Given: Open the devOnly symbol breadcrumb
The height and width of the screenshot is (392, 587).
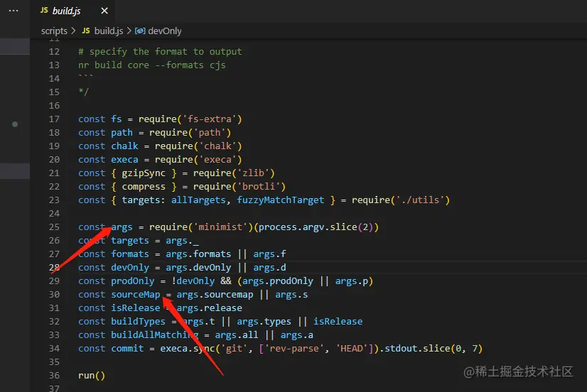Looking at the screenshot, I should click(165, 31).
